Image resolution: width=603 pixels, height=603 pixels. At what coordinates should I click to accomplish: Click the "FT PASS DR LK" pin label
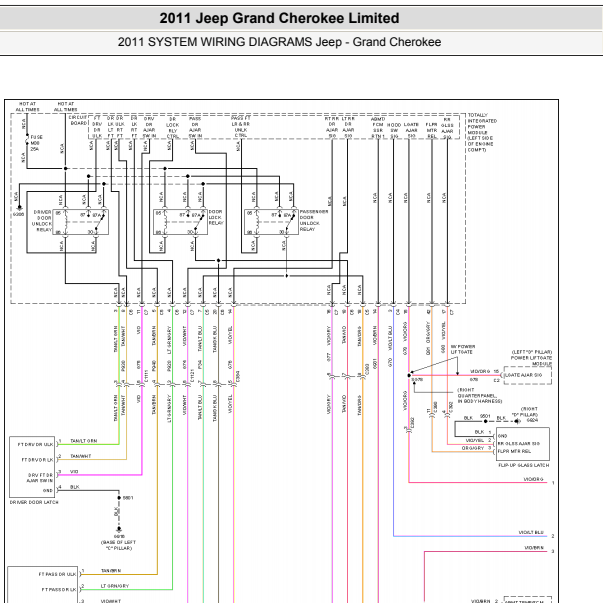coord(58,590)
